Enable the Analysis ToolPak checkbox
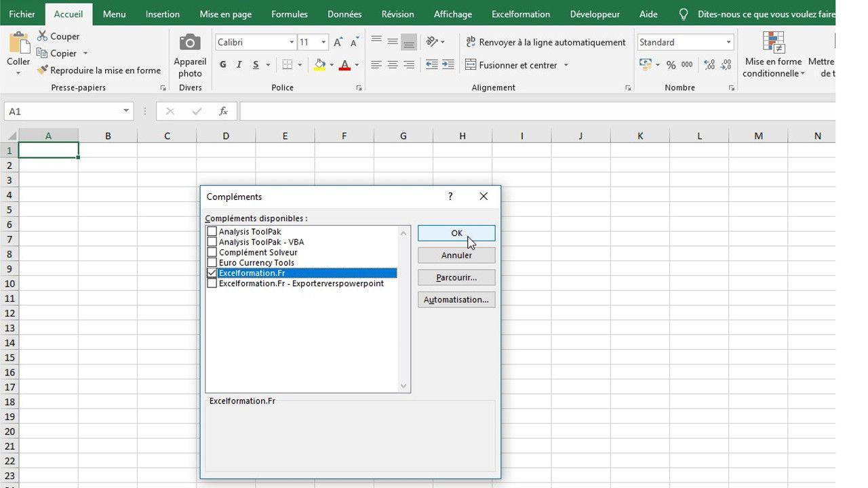Image resolution: width=868 pixels, height=488 pixels. click(x=212, y=232)
